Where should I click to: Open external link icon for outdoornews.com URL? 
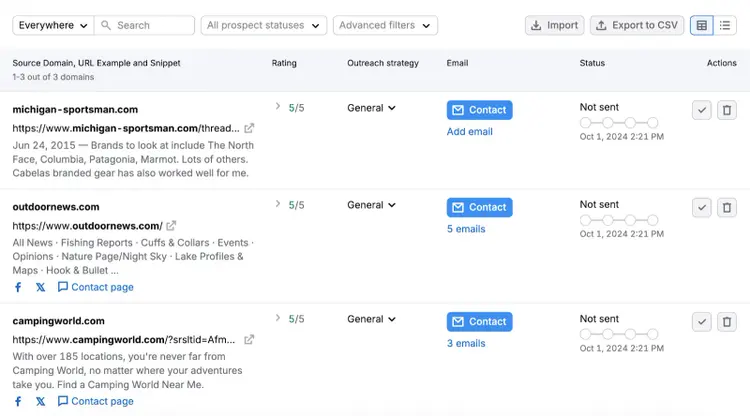pos(171,225)
